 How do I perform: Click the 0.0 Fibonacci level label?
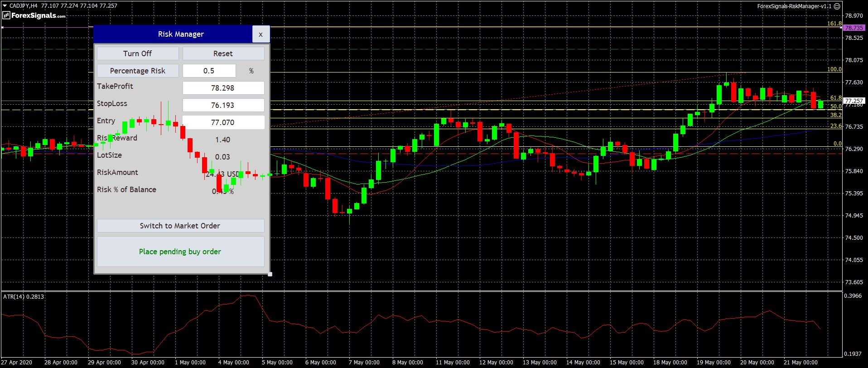click(x=838, y=144)
